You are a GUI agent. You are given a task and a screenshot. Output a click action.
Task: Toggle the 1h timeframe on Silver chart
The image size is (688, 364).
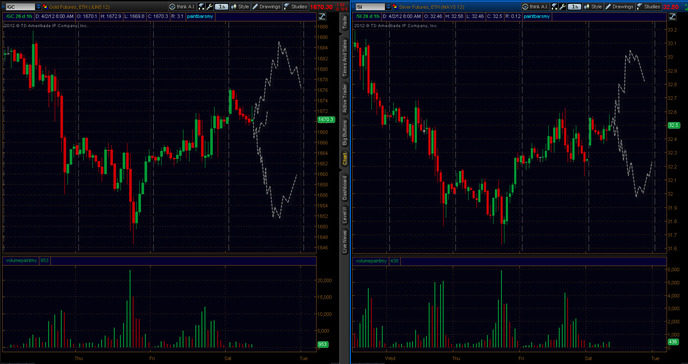(x=574, y=7)
